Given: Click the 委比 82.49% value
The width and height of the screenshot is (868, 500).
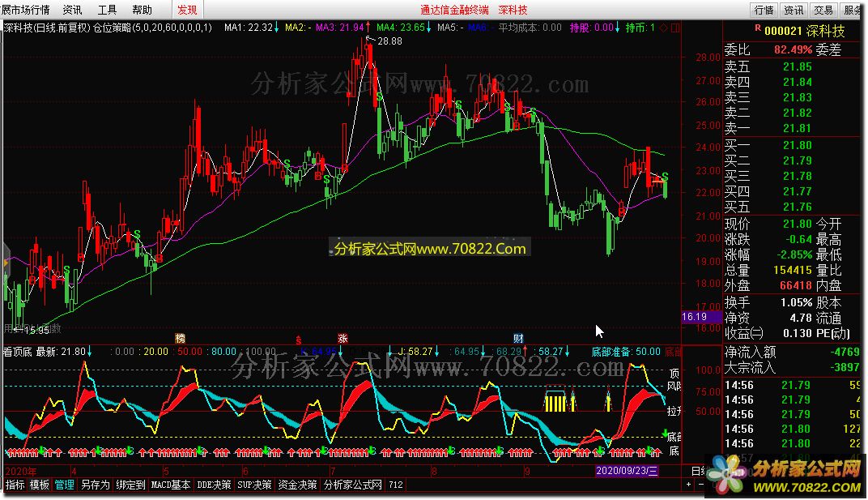Looking at the screenshot, I should (x=793, y=50).
